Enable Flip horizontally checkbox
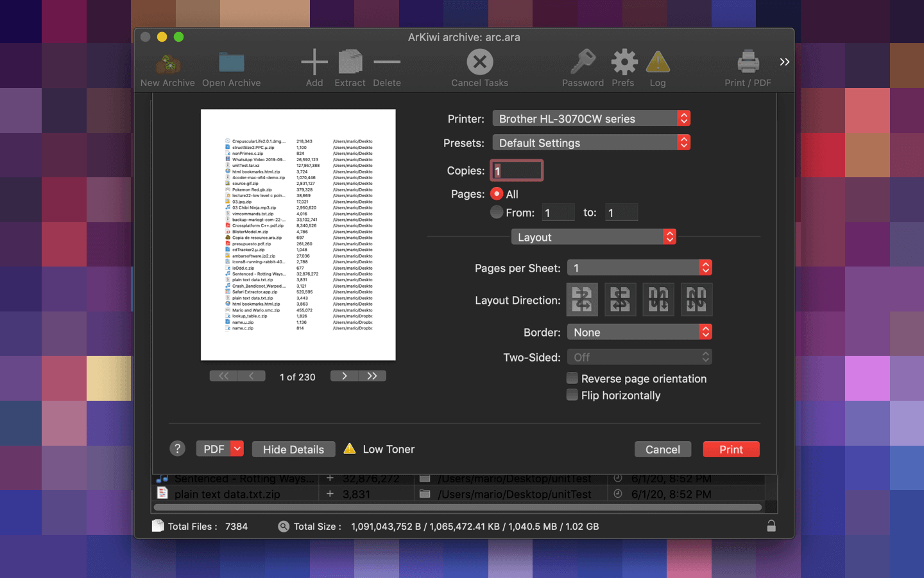 coord(572,395)
